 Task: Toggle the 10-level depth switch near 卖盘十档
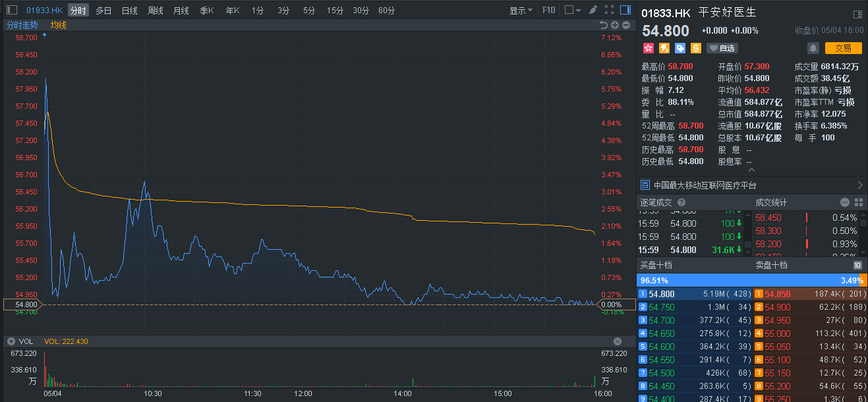857,265
